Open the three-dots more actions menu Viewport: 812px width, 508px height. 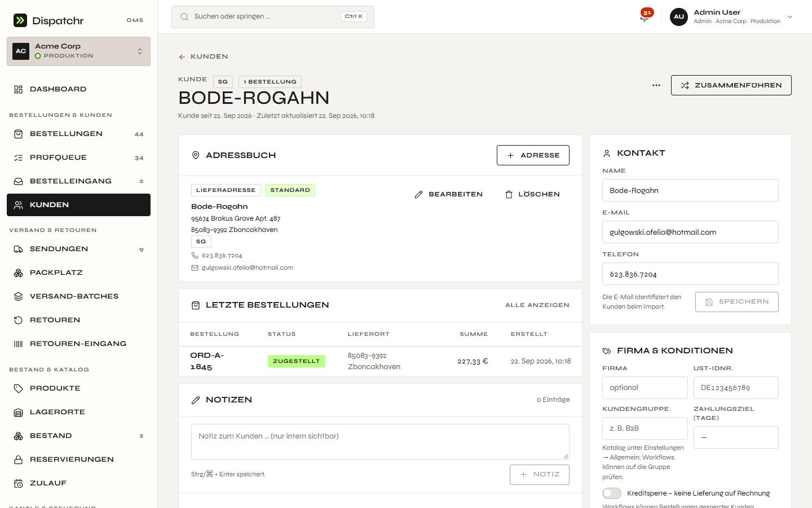click(656, 85)
